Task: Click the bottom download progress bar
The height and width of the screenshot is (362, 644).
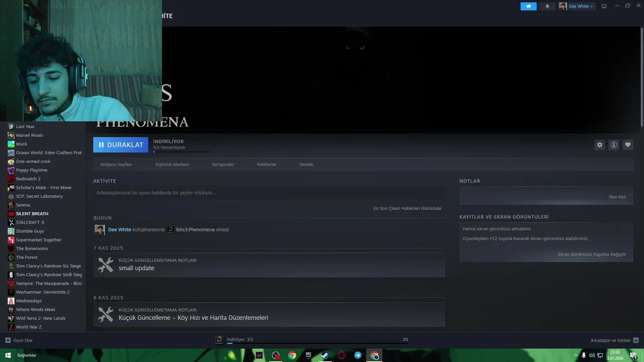Action: tap(317, 343)
